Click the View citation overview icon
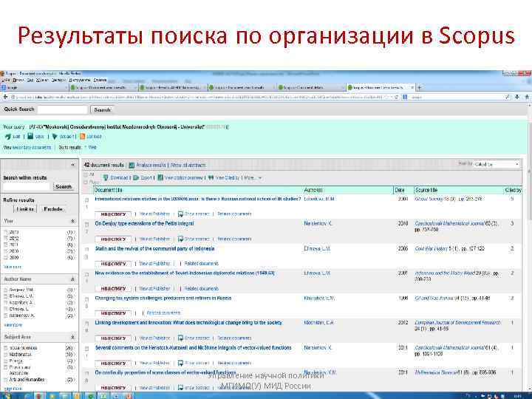The height and width of the screenshot is (399, 532). click(160, 177)
